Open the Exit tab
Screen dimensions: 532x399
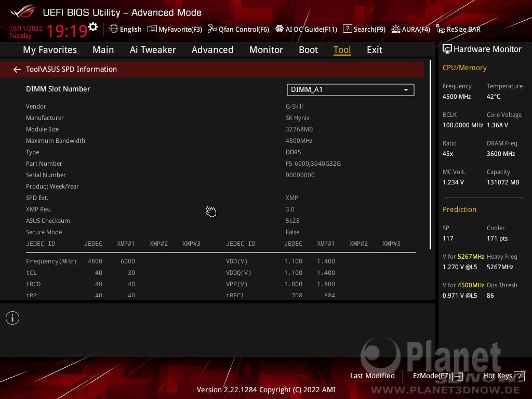[x=375, y=50]
